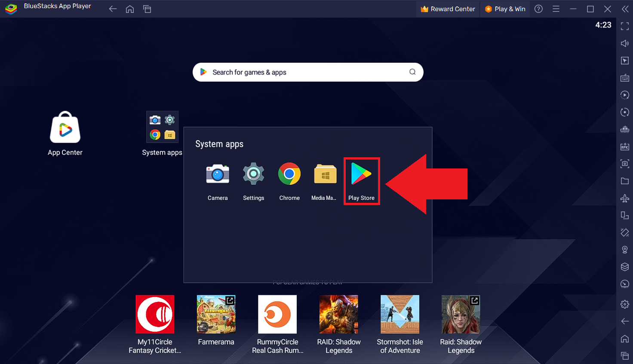Toggle fullscreen mode from the sidebar
Screen dimensions: 633x364
pyautogui.click(x=624, y=26)
